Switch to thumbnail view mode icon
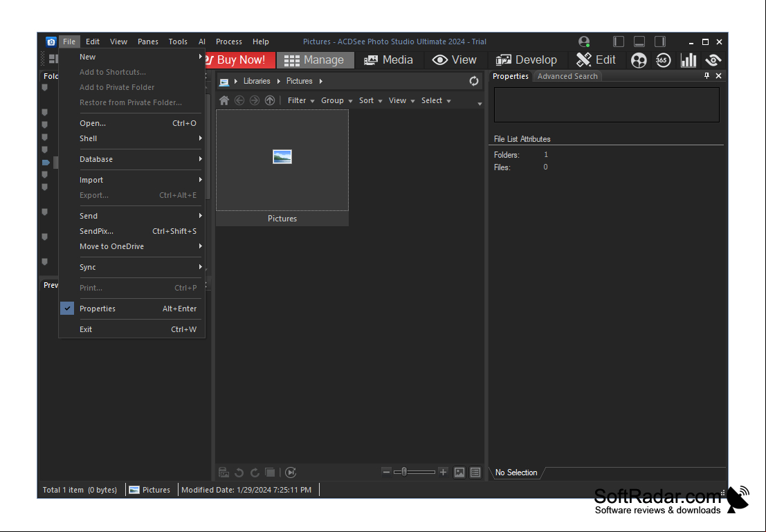The width and height of the screenshot is (766, 532). (459, 473)
